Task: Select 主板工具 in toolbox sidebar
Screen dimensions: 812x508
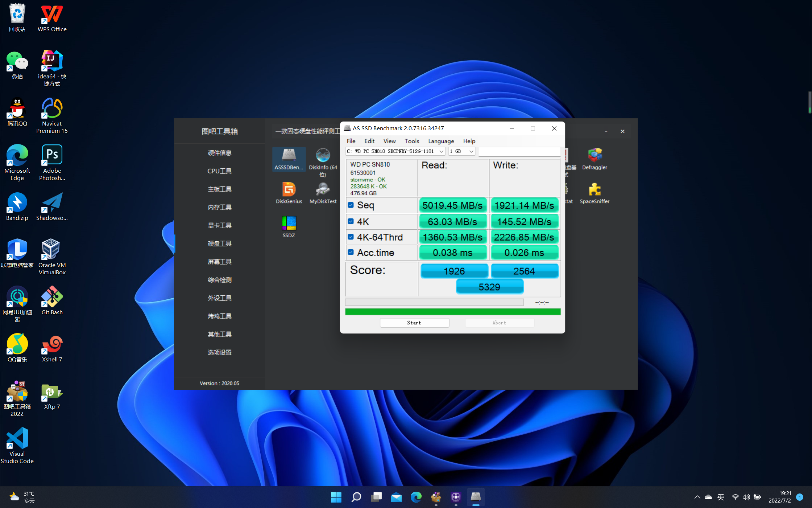Action: (x=219, y=189)
